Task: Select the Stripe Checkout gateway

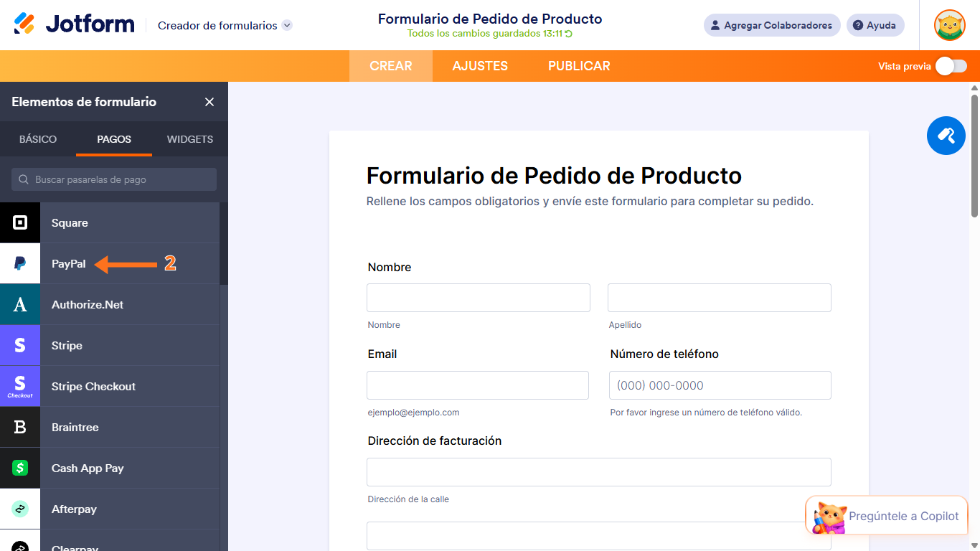Action: (x=93, y=386)
